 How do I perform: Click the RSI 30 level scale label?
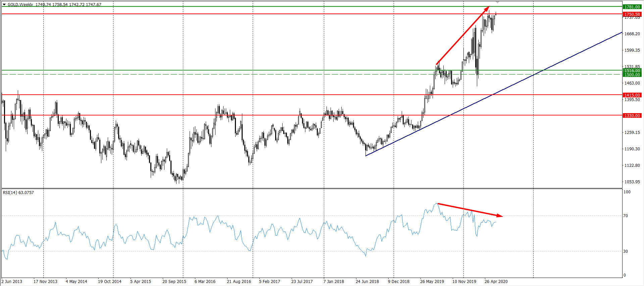(626, 251)
